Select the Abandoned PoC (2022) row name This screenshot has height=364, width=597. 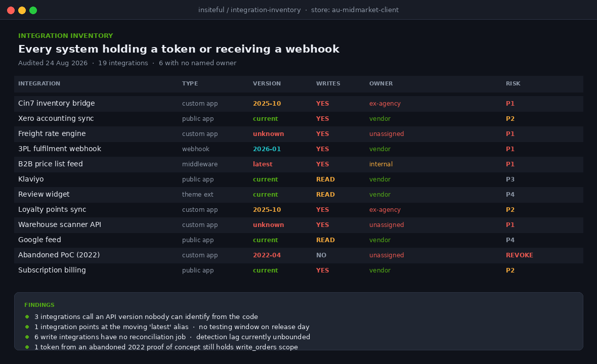point(59,255)
